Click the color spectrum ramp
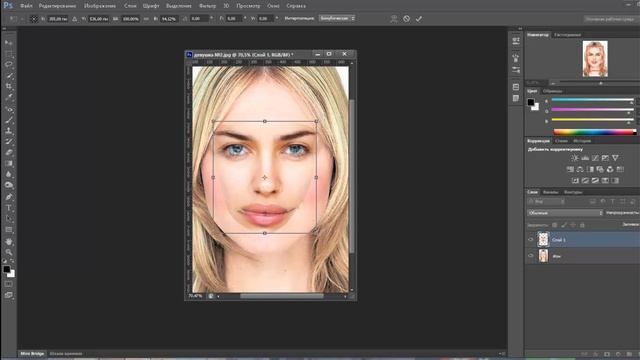640x360 pixels. coord(594,132)
